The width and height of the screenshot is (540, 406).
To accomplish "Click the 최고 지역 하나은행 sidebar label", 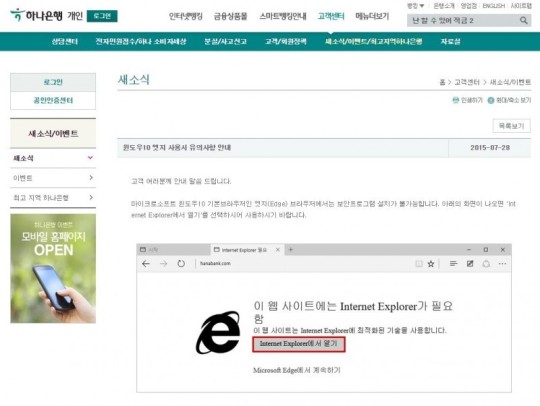I will point(41,198).
